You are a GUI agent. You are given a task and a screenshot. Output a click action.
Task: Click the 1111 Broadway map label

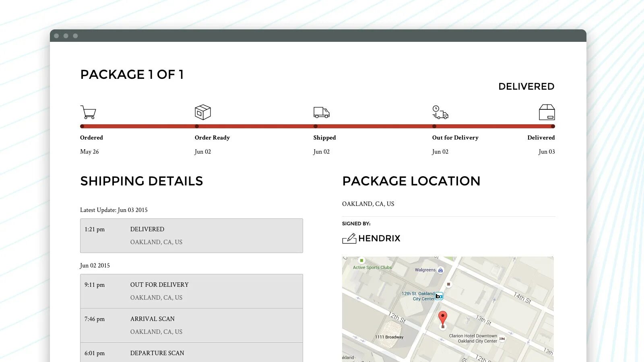pos(389,337)
